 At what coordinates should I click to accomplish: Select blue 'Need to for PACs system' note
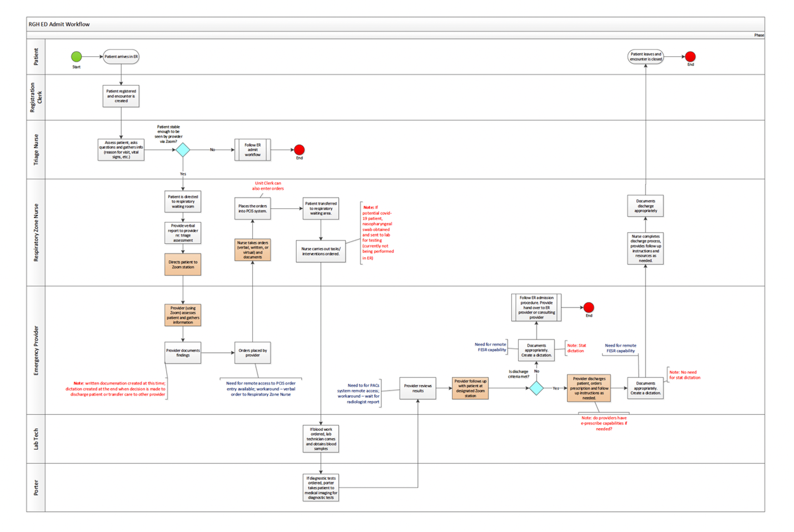tap(358, 394)
